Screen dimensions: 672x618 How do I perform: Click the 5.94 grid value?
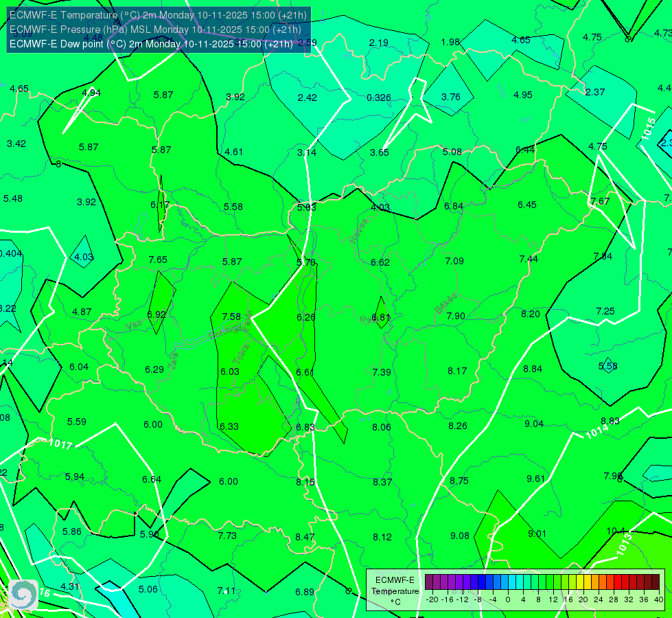[75, 477]
